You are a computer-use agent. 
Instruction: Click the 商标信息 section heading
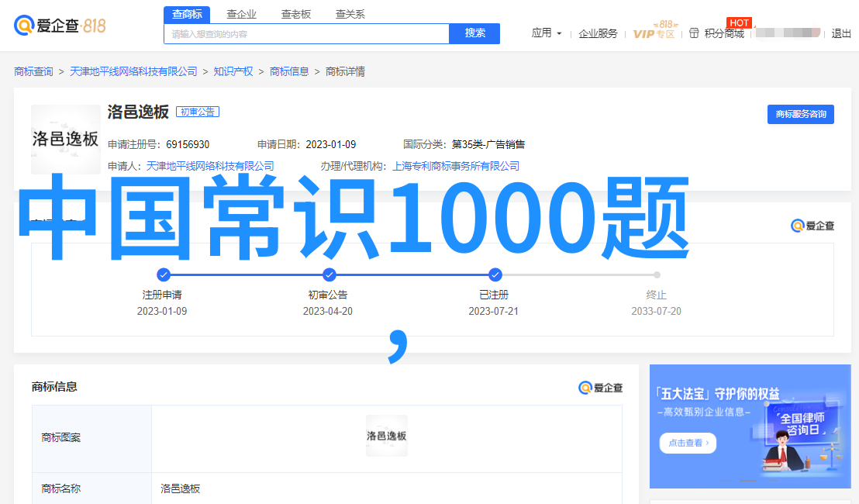pos(54,387)
